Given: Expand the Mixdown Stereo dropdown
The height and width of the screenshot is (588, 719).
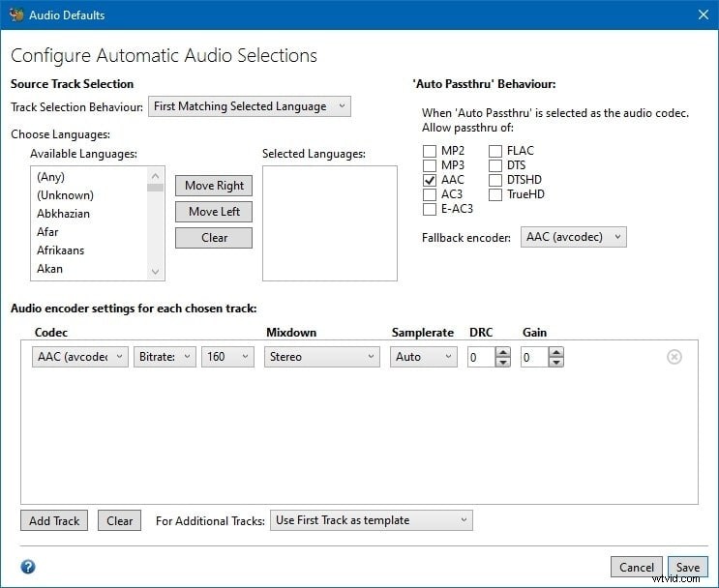Looking at the screenshot, I should point(323,357).
